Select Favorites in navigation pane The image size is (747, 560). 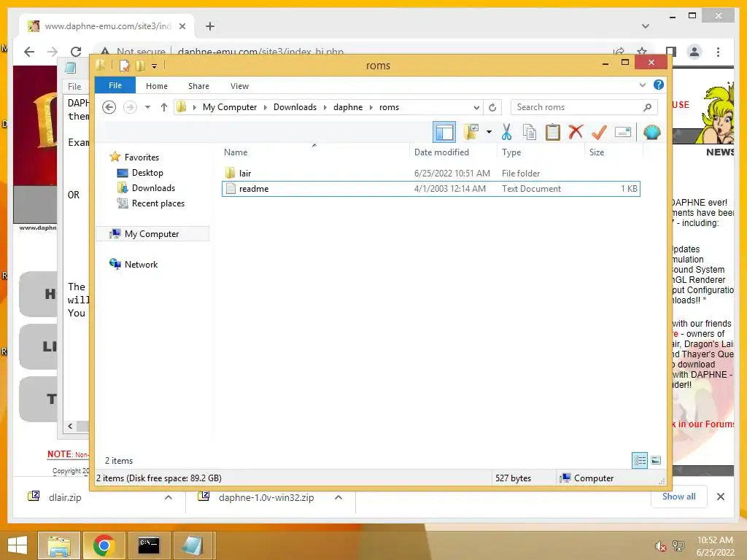pos(142,157)
